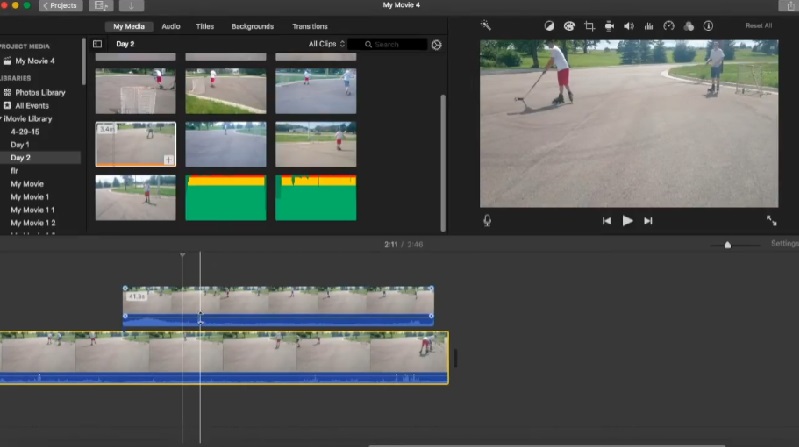
Task: Select the Day 1 event
Action: tap(20, 145)
